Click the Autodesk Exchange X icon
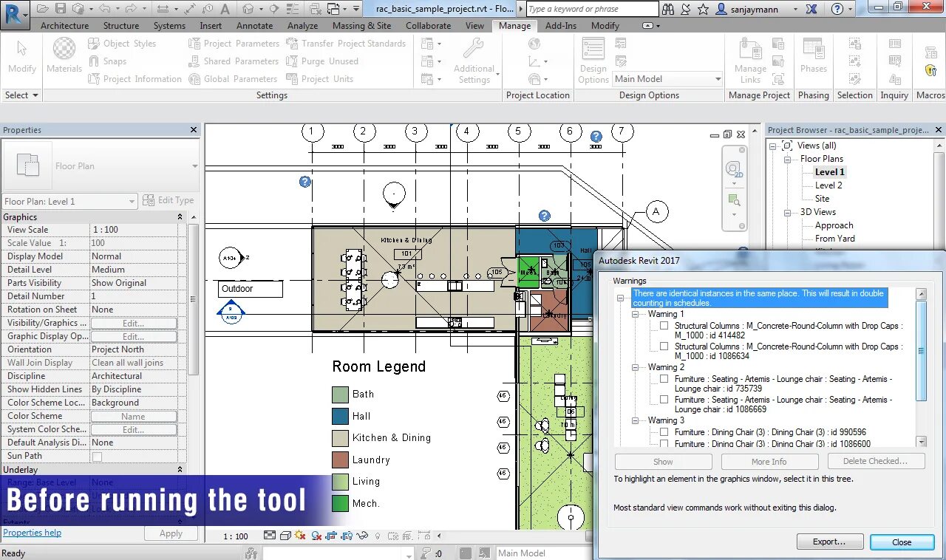The width and height of the screenshot is (946, 560). pos(811,9)
